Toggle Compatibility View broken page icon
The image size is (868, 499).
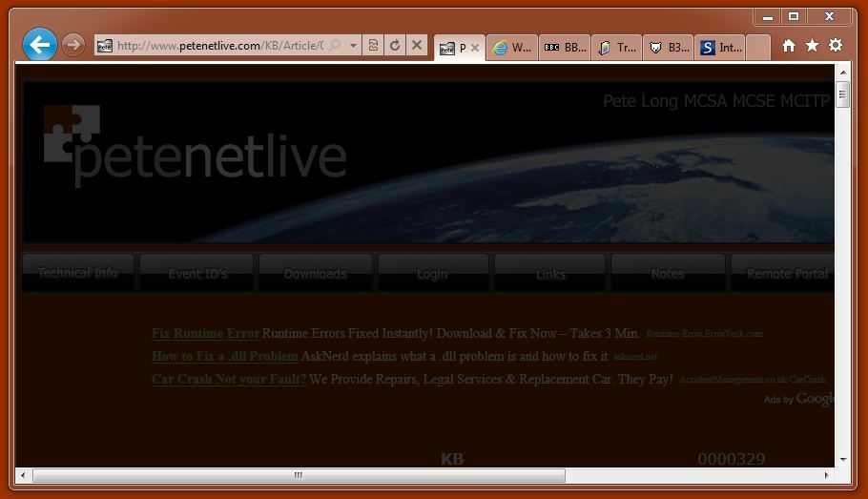coord(373,45)
